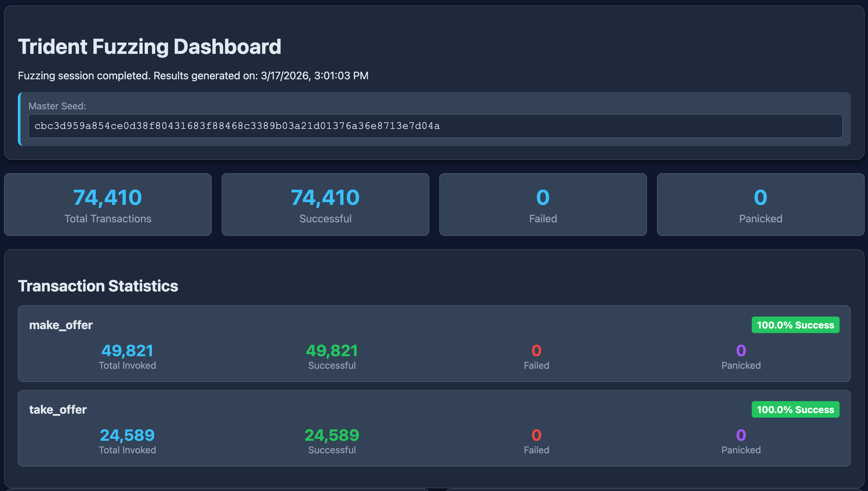Click the Trident Fuzzing Dashboard title

coord(150,47)
